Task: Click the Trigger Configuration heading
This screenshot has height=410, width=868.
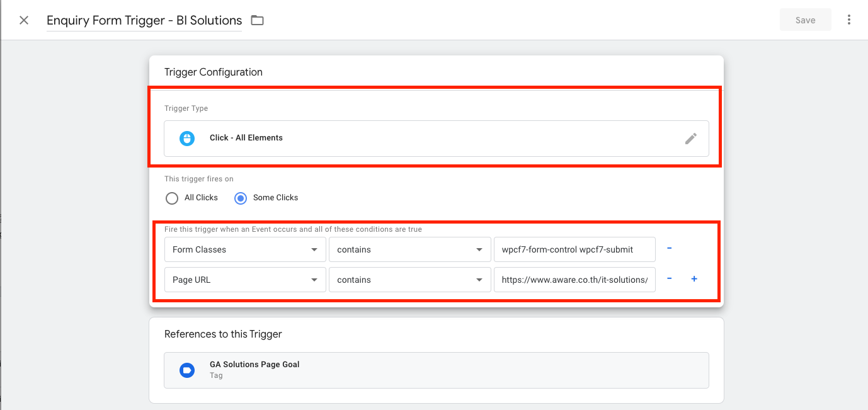Action: 214,72
